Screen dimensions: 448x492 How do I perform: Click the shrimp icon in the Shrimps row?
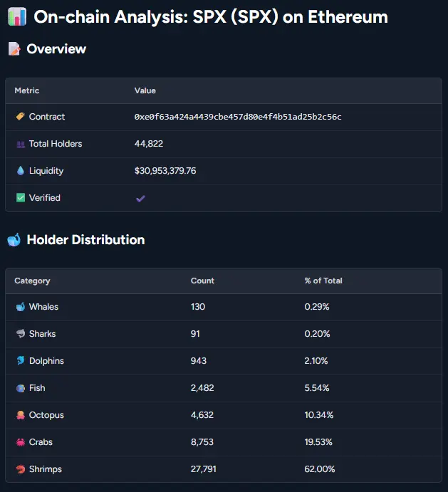21,469
